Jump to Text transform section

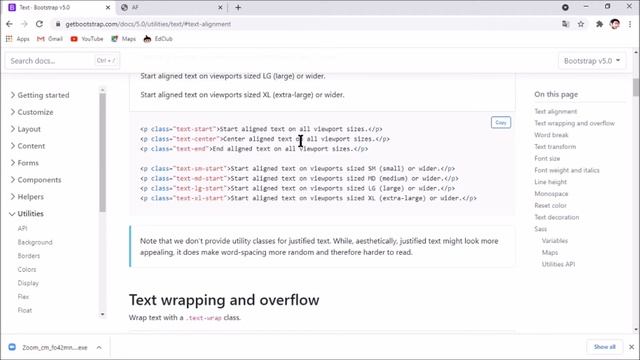coord(555,147)
